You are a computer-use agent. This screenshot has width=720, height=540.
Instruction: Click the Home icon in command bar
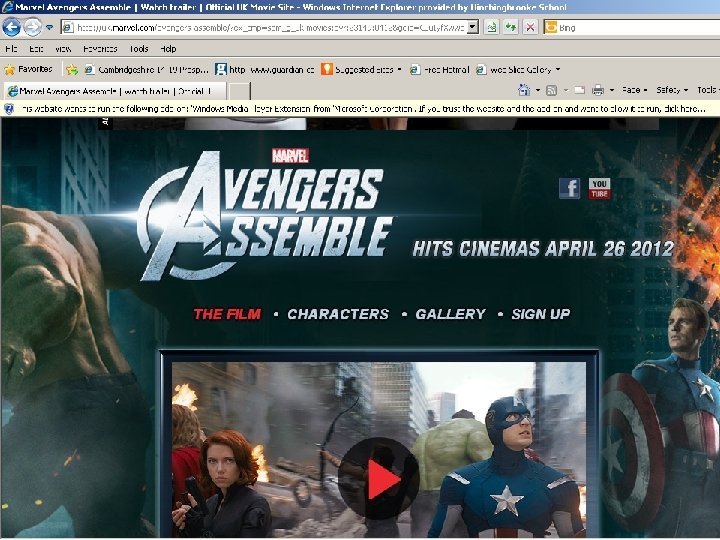[524, 90]
